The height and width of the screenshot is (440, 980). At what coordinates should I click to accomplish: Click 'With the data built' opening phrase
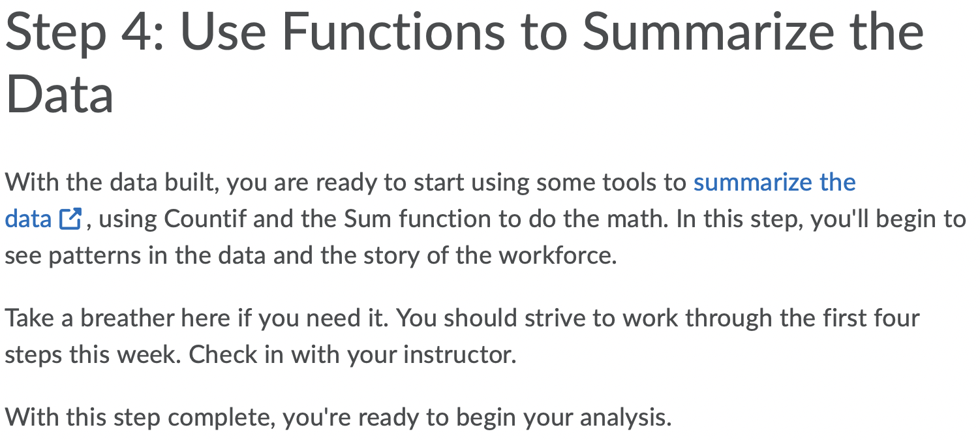click(111, 182)
